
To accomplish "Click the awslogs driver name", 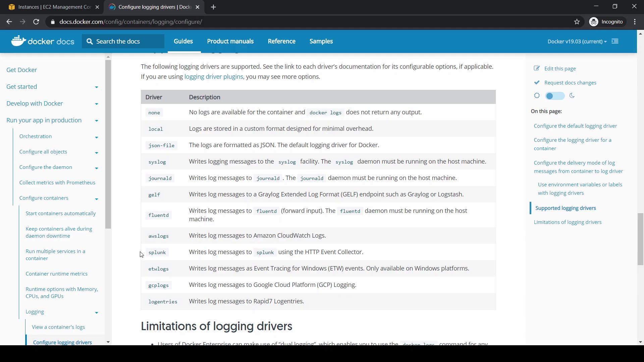I will click(158, 236).
